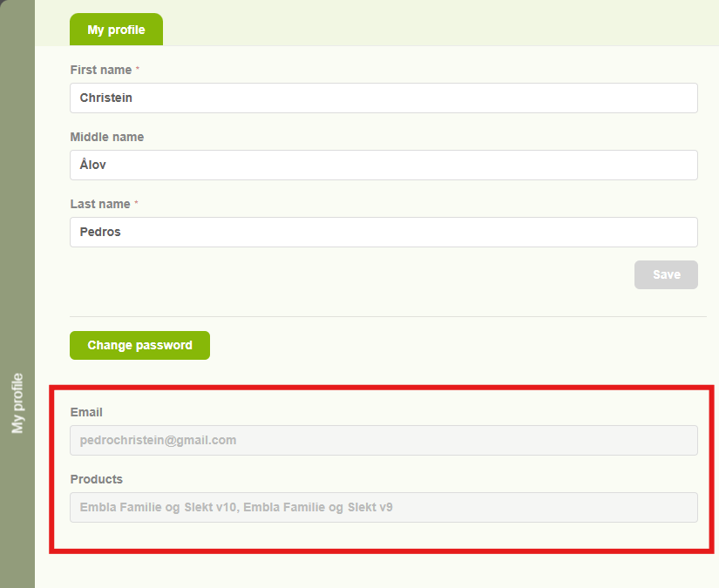This screenshot has width=719, height=588.
Task: Click the disabled Email field
Action: tap(383, 441)
